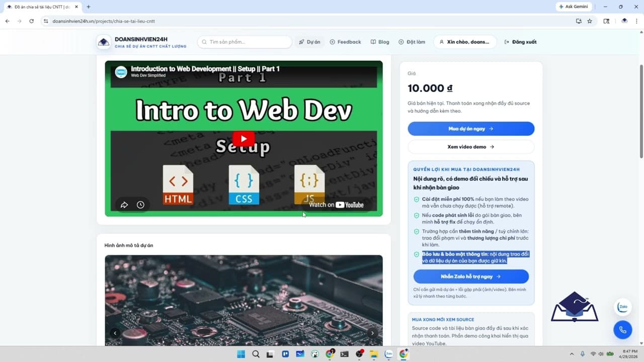Reload the page with the refresh icon

tap(31, 21)
